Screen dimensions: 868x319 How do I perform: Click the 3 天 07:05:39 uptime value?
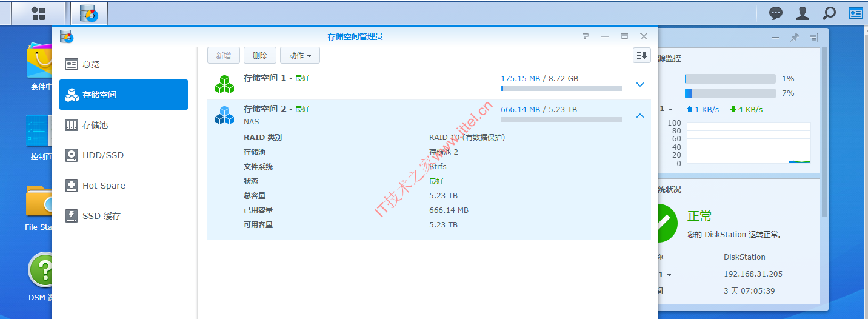click(749, 291)
